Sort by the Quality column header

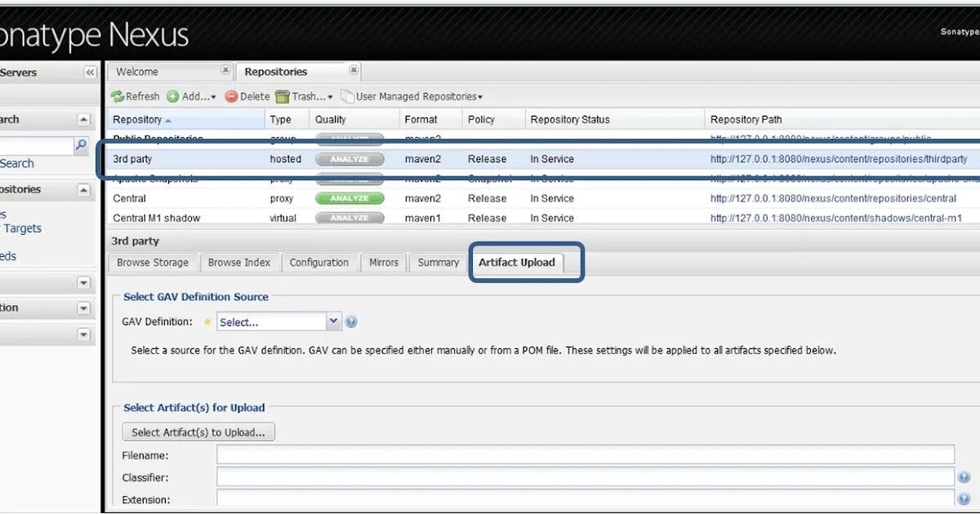click(354, 119)
